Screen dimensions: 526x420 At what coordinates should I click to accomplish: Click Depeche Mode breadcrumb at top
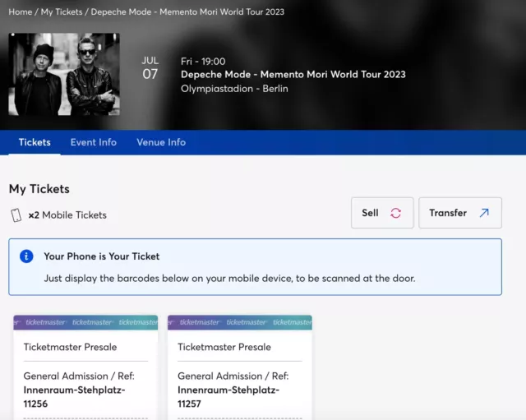coord(187,12)
